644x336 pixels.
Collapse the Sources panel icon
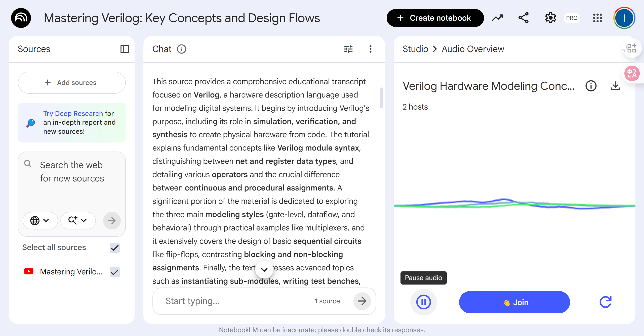[x=125, y=49]
